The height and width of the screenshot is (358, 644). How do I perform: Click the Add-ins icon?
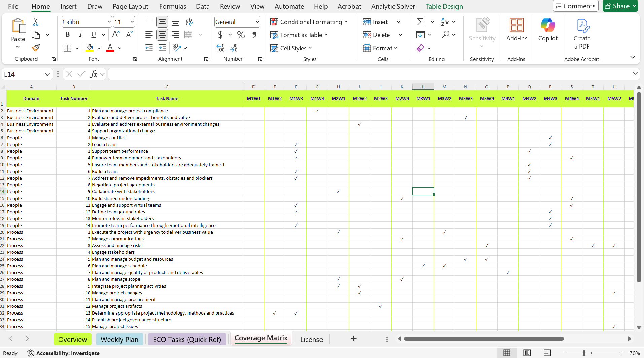coord(516,30)
